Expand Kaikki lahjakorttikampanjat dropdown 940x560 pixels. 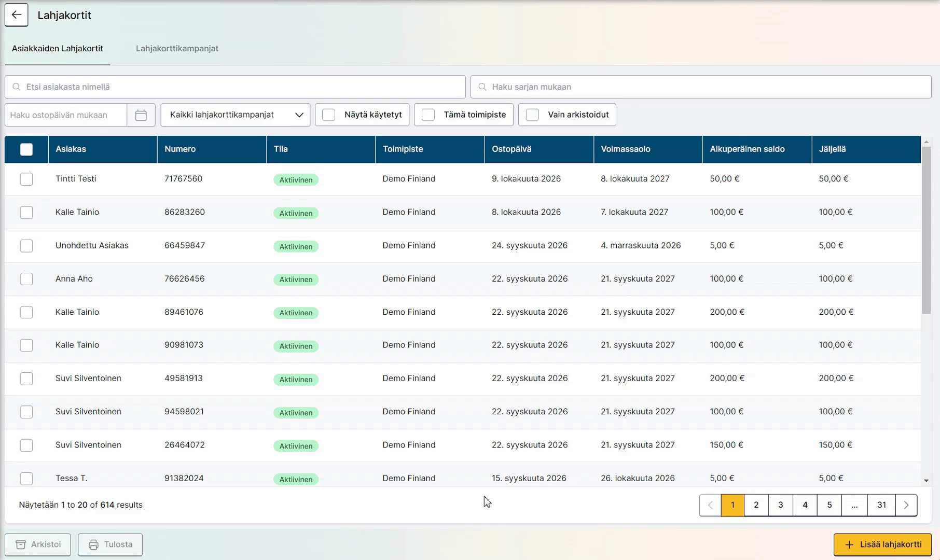pyautogui.click(x=236, y=115)
